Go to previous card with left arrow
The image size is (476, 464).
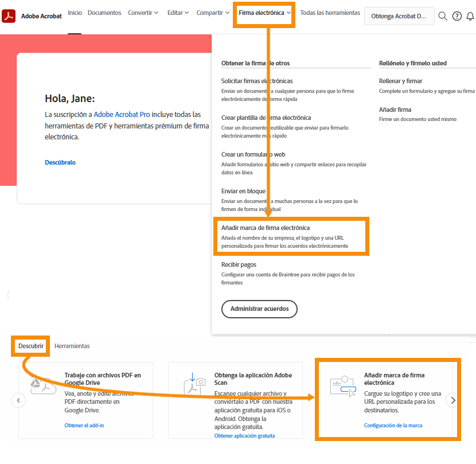(x=18, y=400)
